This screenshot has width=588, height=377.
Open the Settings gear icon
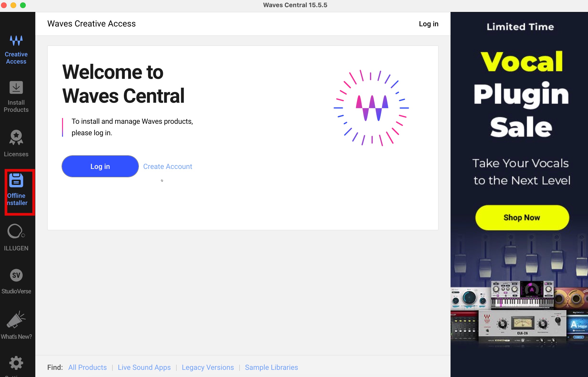coord(16,363)
